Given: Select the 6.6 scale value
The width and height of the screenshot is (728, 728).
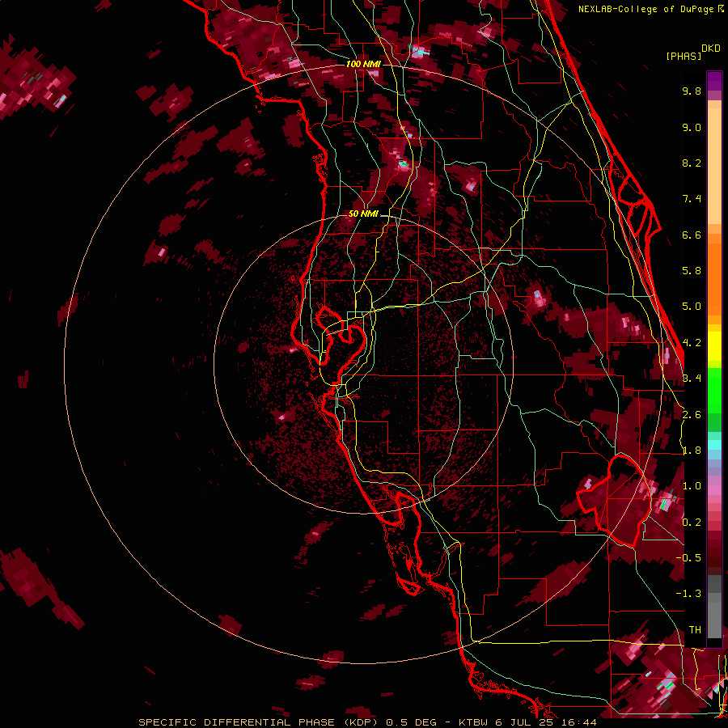Looking at the screenshot, I should click(x=692, y=235).
